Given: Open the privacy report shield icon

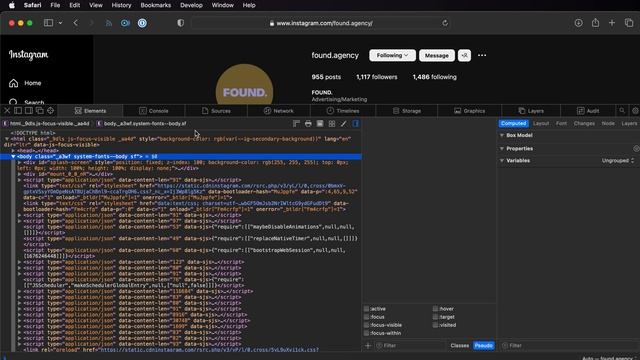Looking at the screenshot, I should 180,23.
